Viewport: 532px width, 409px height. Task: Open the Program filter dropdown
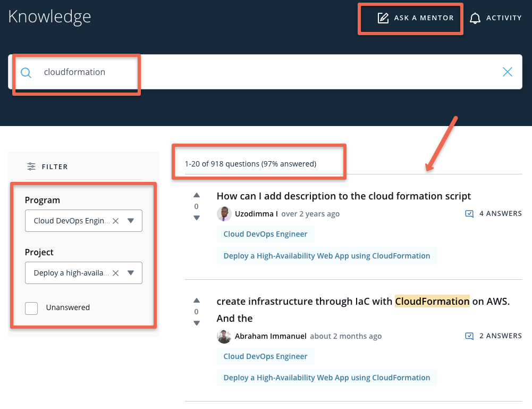(x=131, y=220)
